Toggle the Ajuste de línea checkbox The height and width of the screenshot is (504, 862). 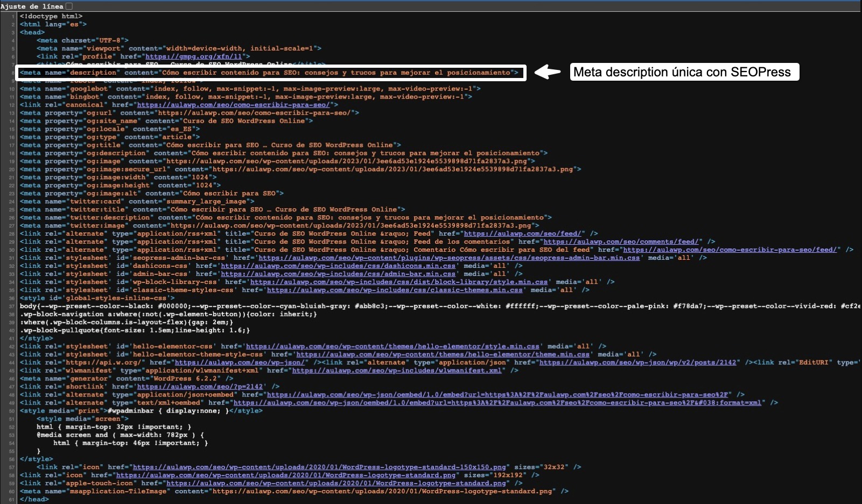tap(68, 6)
